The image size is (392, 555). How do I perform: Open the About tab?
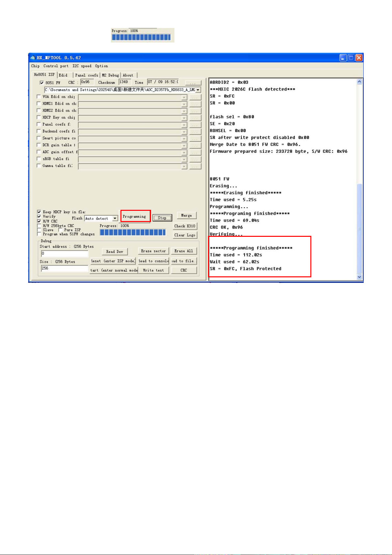click(x=128, y=75)
